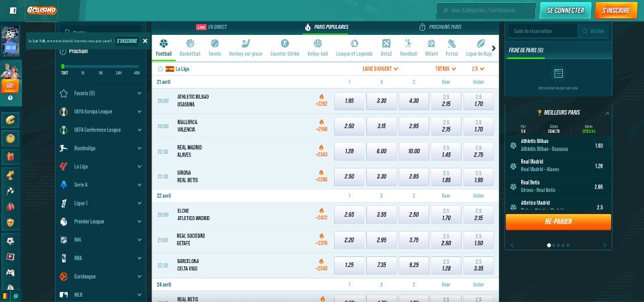The image size is (644, 302).
Task: Bet Real Madrid - Alaves draw at 6.00
Action: [382, 152]
